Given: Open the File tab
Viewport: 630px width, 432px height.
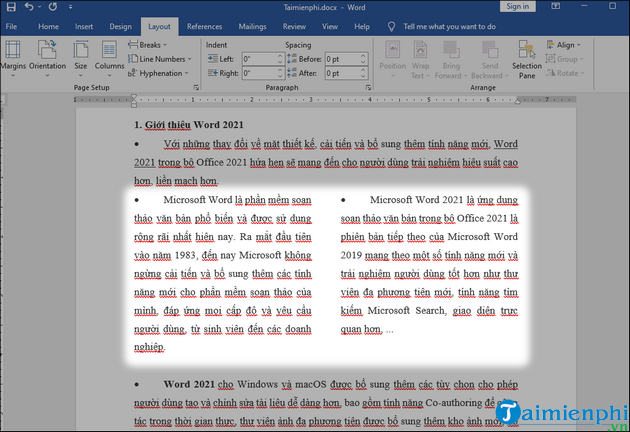Looking at the screenshot, I should coord(11,27).
